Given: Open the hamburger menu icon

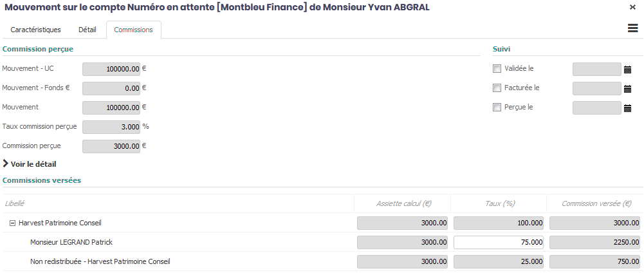Looking at the screenshot, I should pos(632,28).
